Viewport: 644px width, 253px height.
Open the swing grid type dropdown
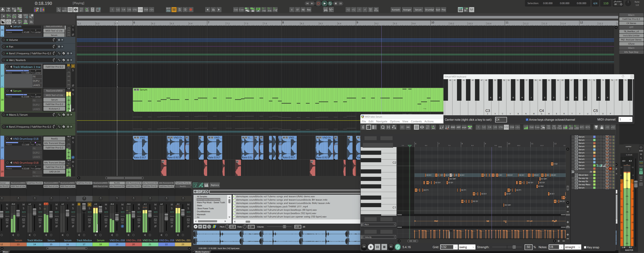click(467, 247)
